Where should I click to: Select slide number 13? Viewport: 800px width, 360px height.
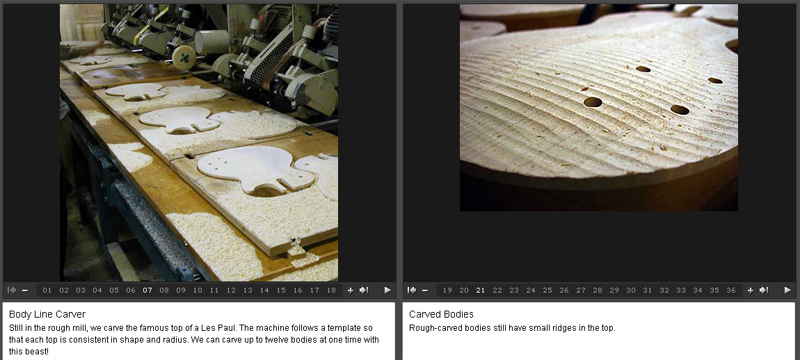tap(247, 290)
